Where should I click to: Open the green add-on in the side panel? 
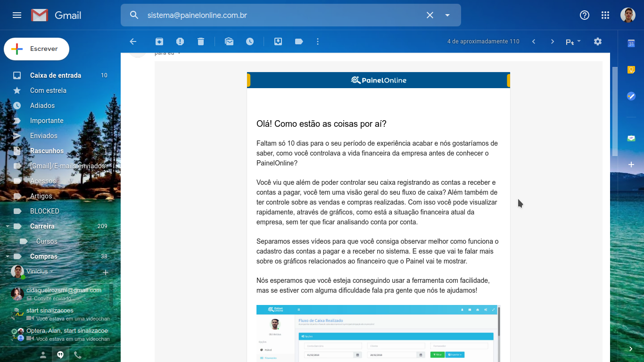[x=631, y=138]
